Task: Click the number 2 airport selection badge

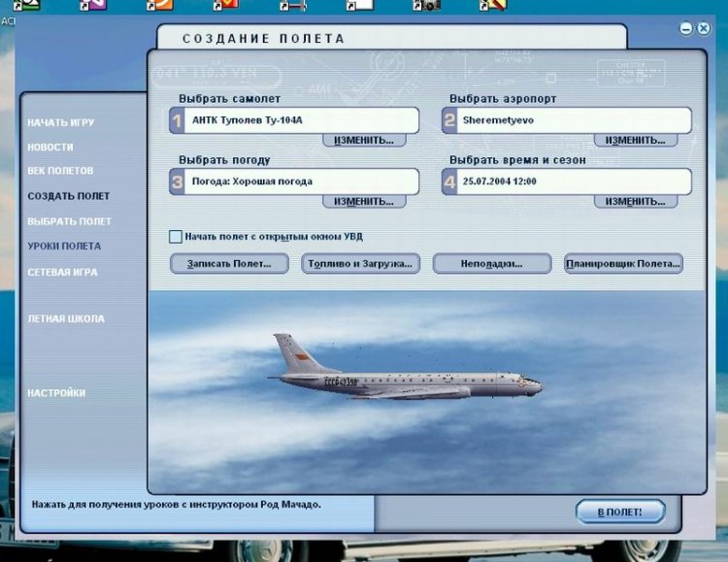Action: coord(448,120)
